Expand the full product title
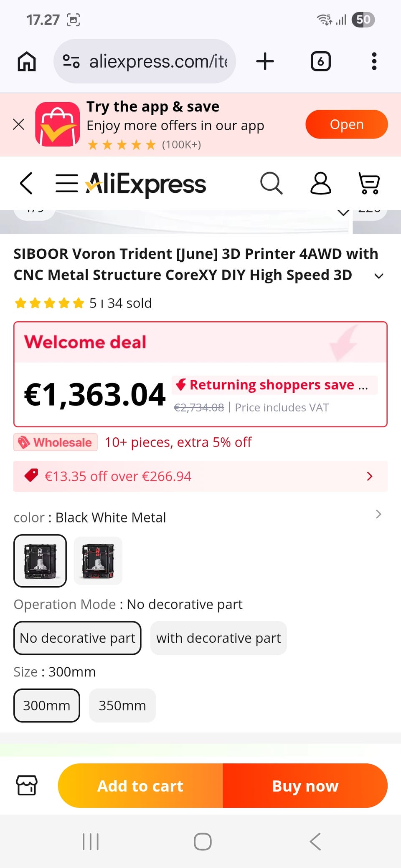This screenshot has width=401, height=868. click(x=378, y=276)
